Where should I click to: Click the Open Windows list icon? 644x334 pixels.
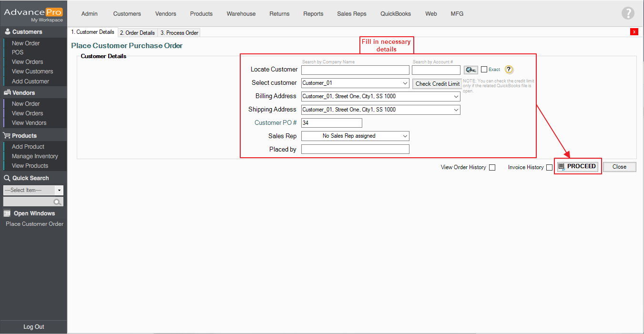7,213
